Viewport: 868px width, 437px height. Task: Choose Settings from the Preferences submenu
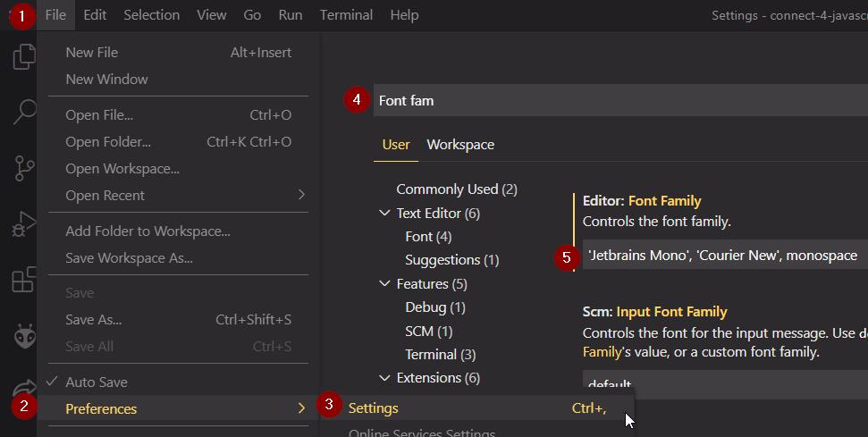(x=374, y=408)
